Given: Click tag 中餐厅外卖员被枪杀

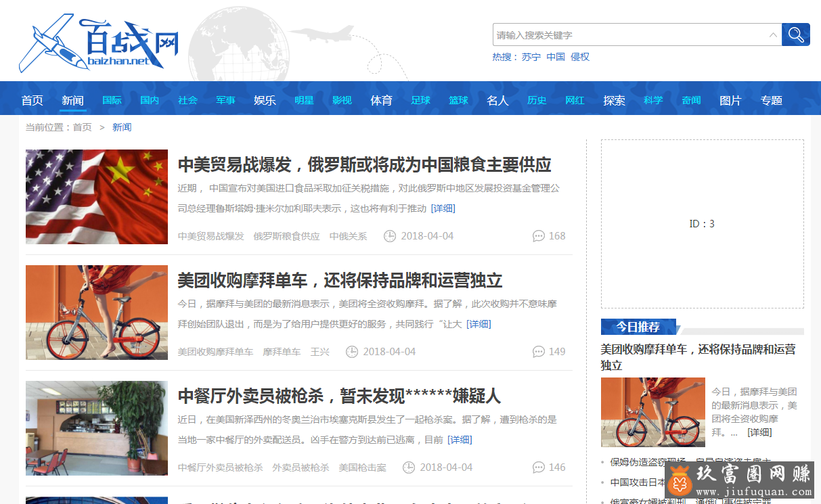Looking at the screenshot, I should coord(220,467).
